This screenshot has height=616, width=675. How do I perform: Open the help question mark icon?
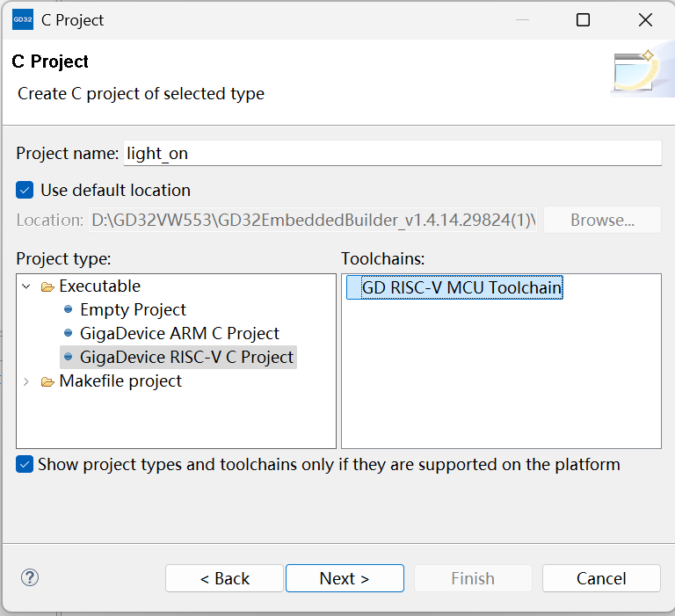click(x=30, y=577)
